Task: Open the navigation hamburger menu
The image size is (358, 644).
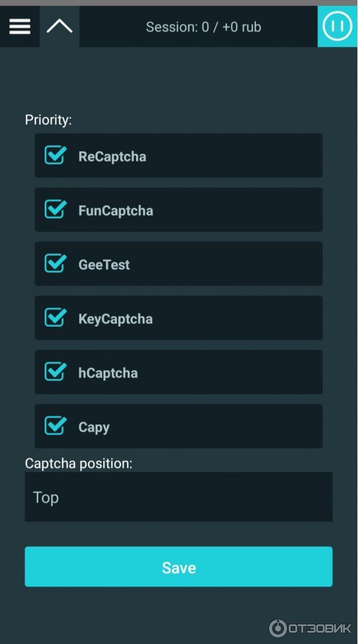Action: pos(20,26)
